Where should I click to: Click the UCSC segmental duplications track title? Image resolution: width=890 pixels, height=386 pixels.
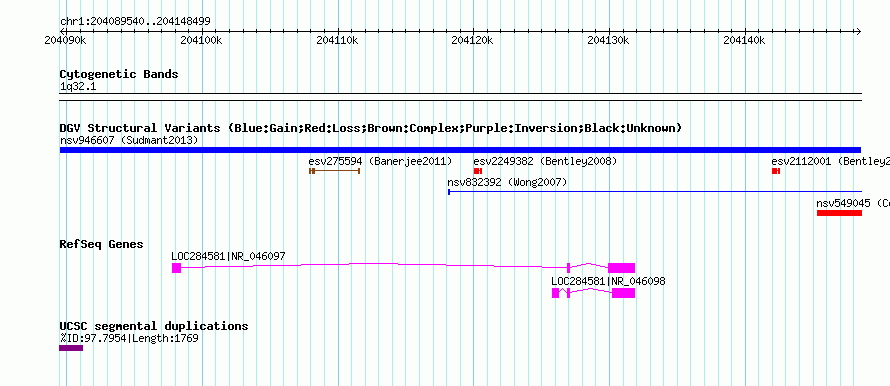click(x=154, y=326)
